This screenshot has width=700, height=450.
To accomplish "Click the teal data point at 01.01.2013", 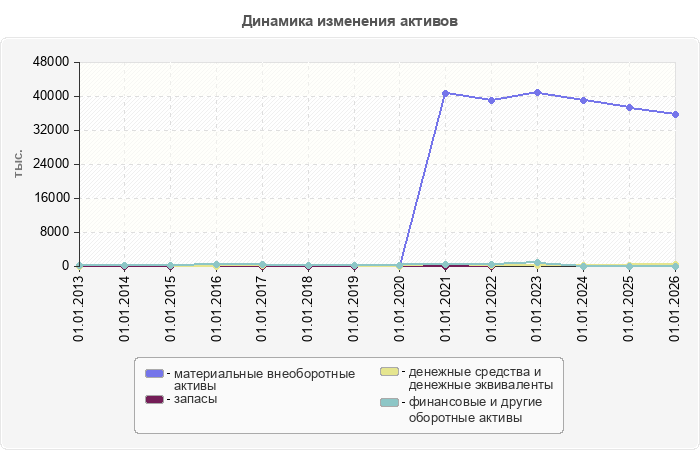I will (x=79, y=266).
